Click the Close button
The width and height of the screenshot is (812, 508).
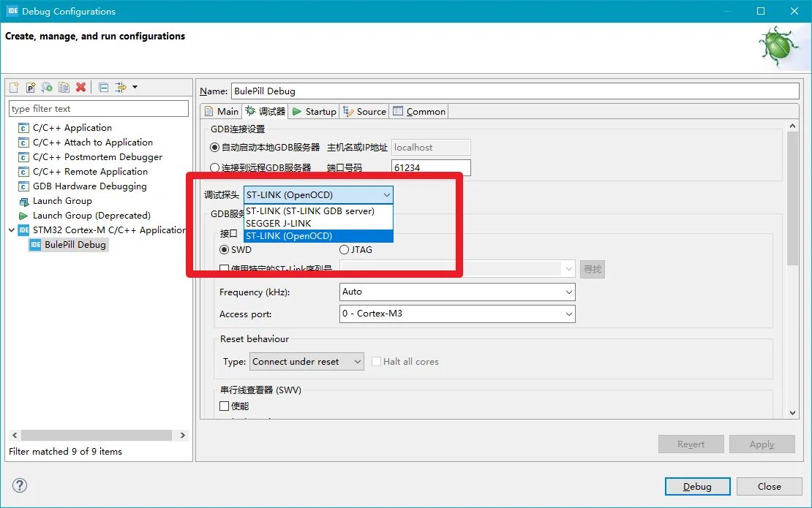click(x=770, y=486)
